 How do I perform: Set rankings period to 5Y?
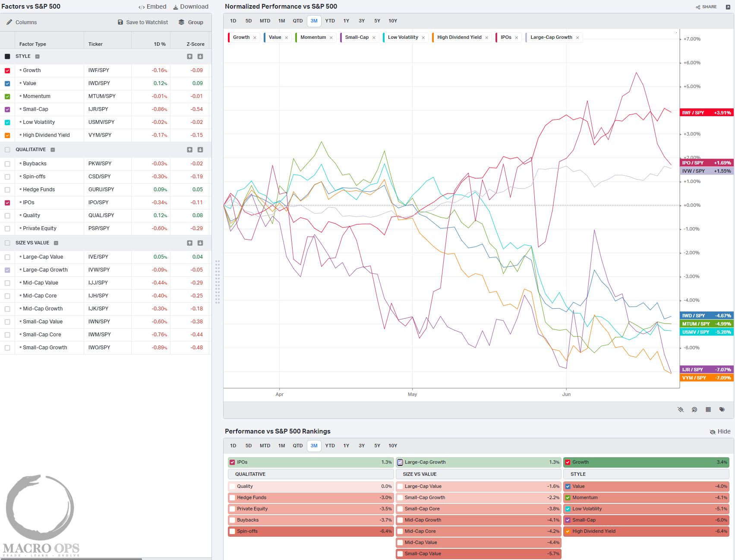point(377,446)
